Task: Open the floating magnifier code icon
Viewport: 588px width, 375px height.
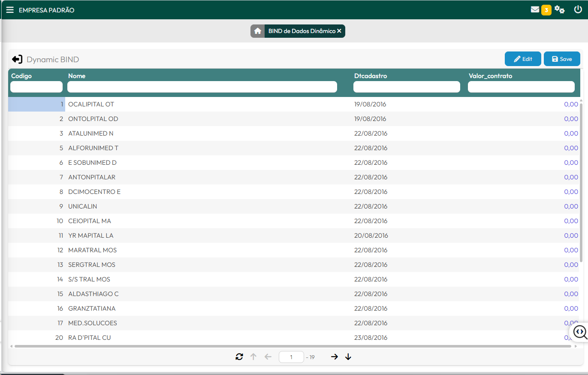Action: (x=579, y=332)
